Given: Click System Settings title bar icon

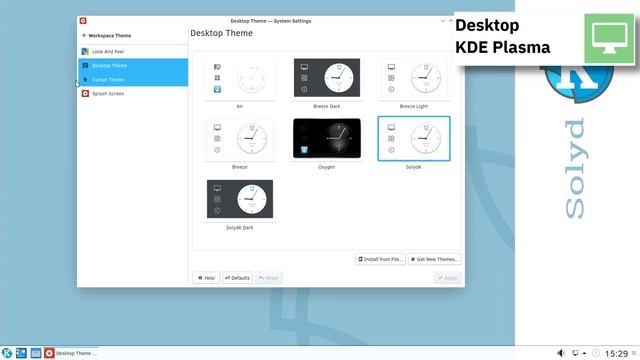Looking at the screenshot, I should [x=83, y=21].
